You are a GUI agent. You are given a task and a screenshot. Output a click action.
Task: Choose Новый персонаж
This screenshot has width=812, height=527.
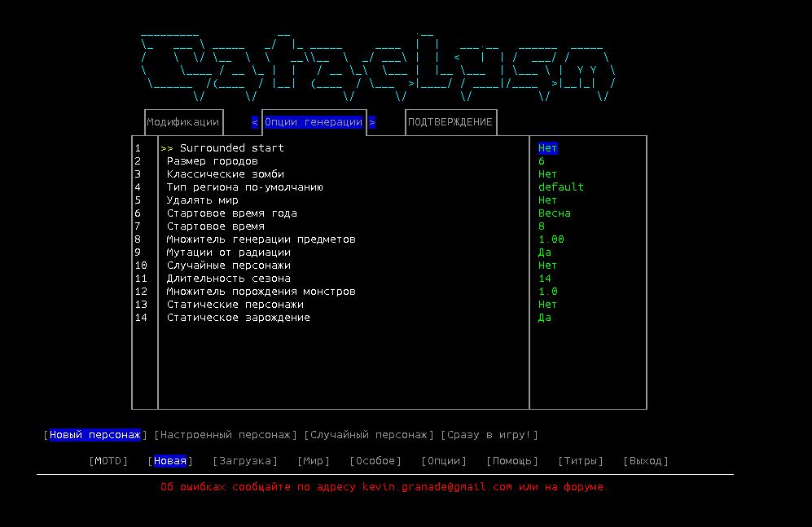tap(95, 435)
